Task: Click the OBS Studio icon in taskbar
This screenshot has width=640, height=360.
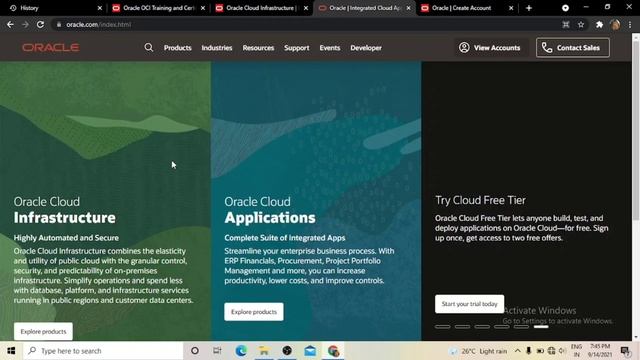Action: [x=287, y=351]
